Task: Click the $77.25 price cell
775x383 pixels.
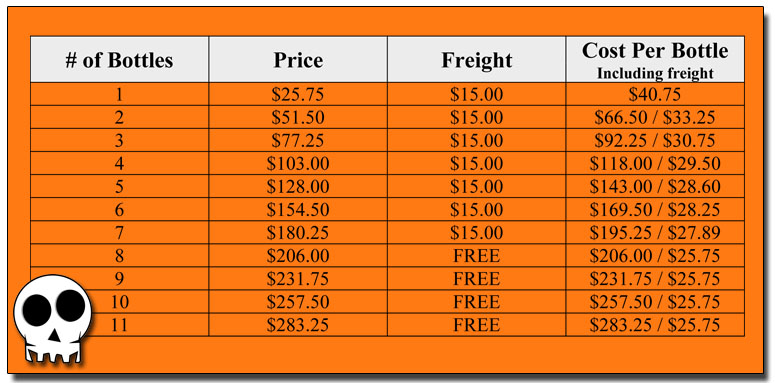Action: pos(298,140)
